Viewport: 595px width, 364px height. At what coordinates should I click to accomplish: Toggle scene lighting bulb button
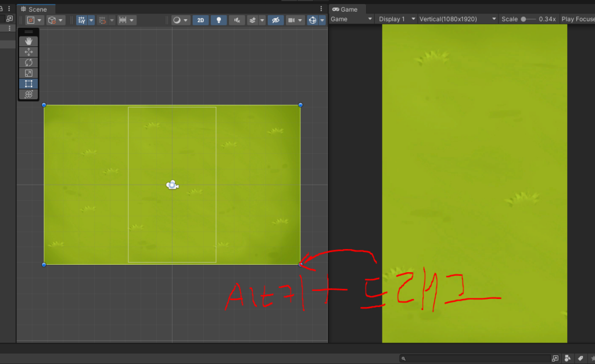tap(218, 20)
